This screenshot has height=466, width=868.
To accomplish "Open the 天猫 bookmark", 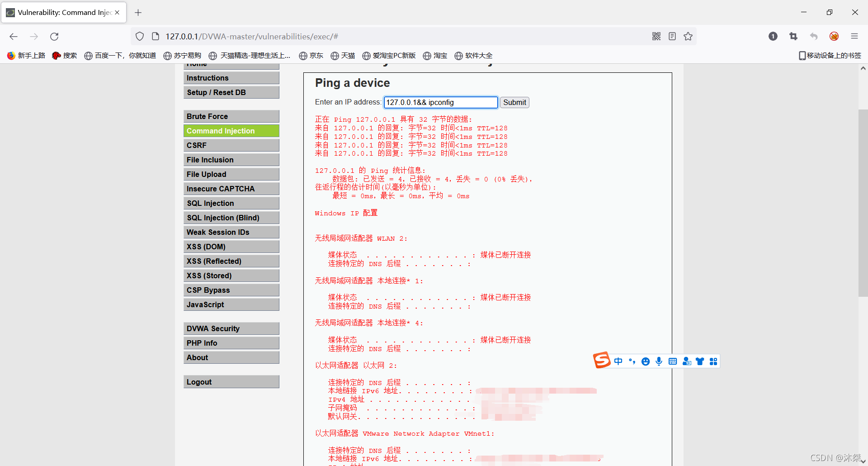I will (343, 55).
